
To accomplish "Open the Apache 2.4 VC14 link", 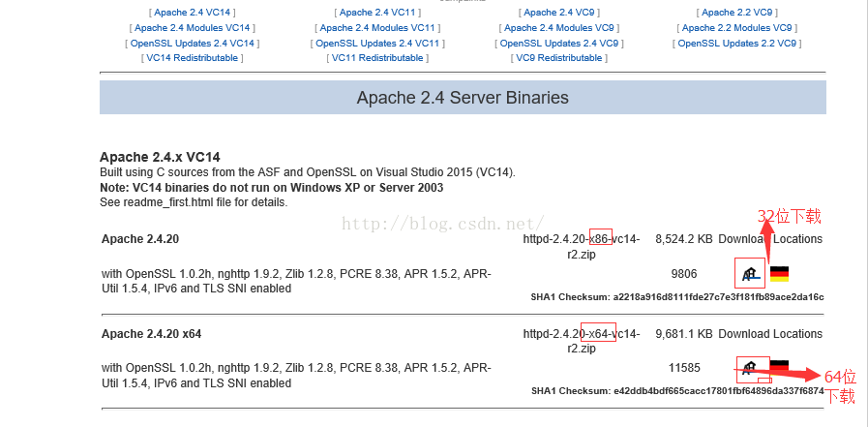I will [x=193, y=13].
